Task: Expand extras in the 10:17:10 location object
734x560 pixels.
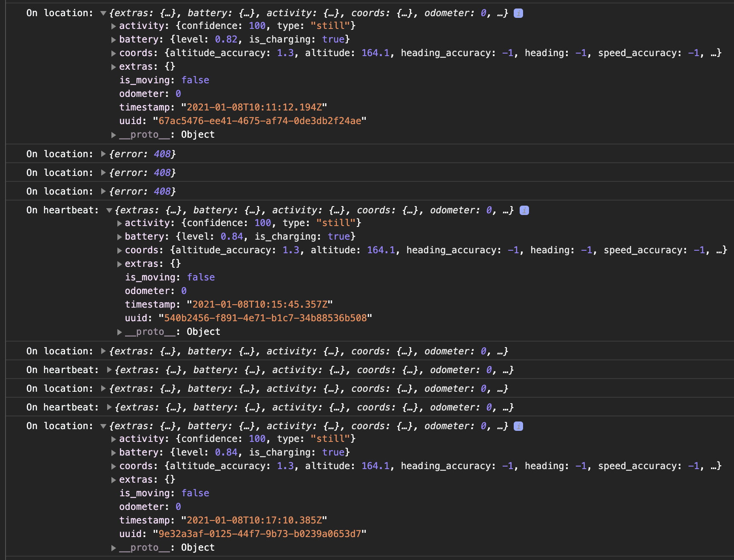Action: click(x=114, y=480)
